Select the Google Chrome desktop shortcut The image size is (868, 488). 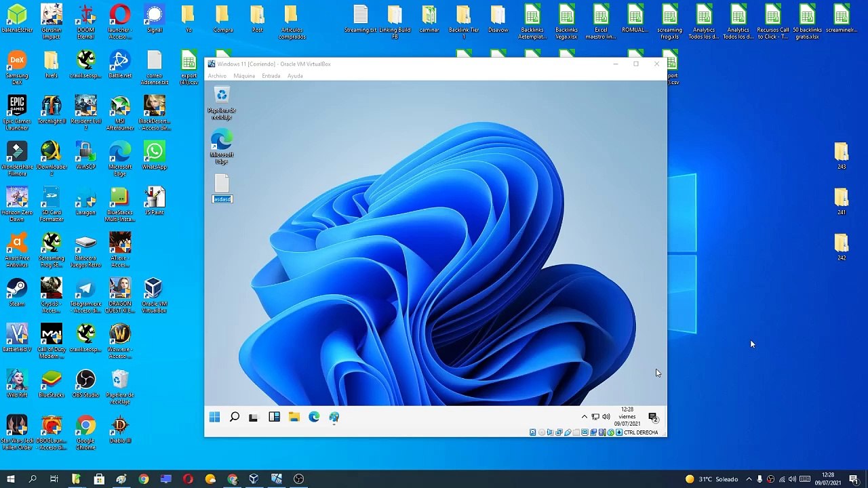click(x=85, y=434)
